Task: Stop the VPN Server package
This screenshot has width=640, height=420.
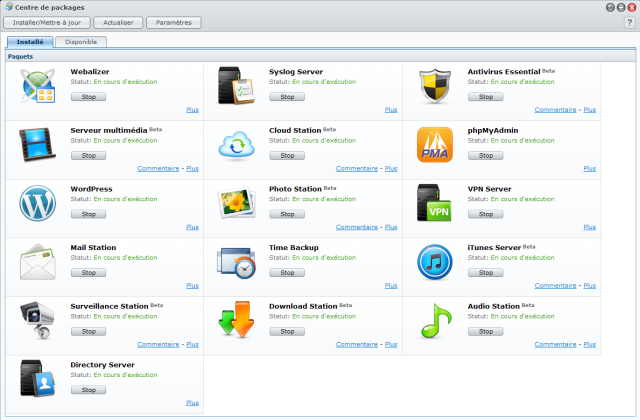Action: (485, 214)
